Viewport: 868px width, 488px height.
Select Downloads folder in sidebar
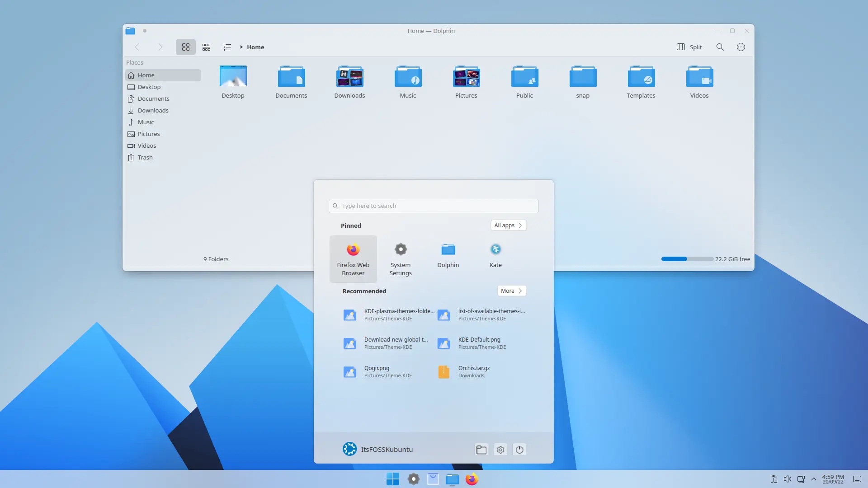point(153,111)
